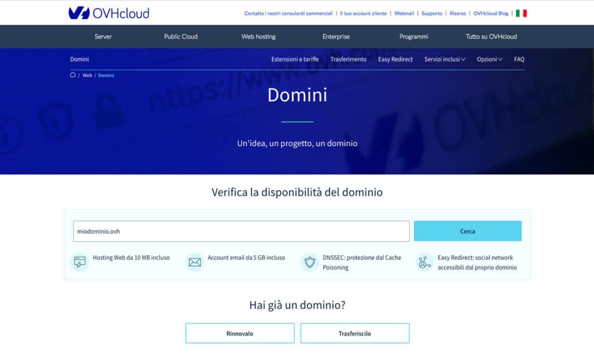Click the Cerca search button
This screenshot has width=594, height=364.
(468, 231)
